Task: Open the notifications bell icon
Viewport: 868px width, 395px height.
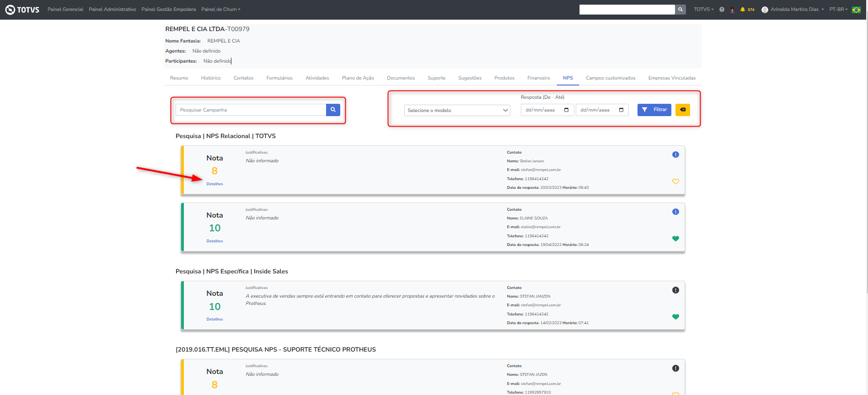Action: coord(743,10)
